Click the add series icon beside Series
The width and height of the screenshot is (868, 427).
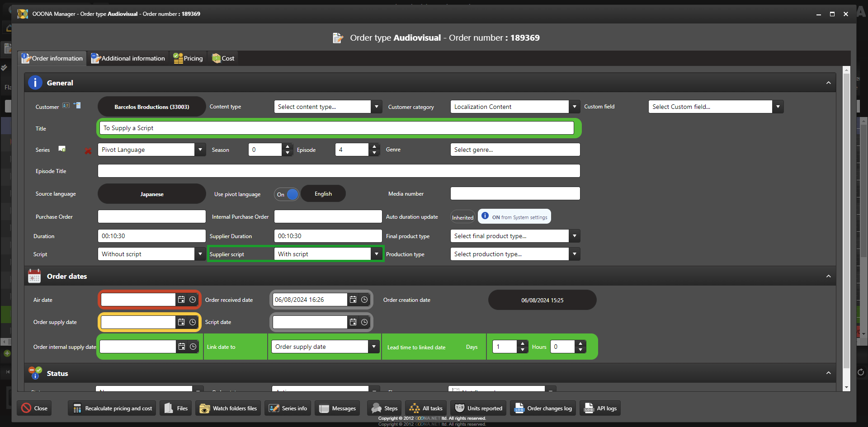pos(62,149)
